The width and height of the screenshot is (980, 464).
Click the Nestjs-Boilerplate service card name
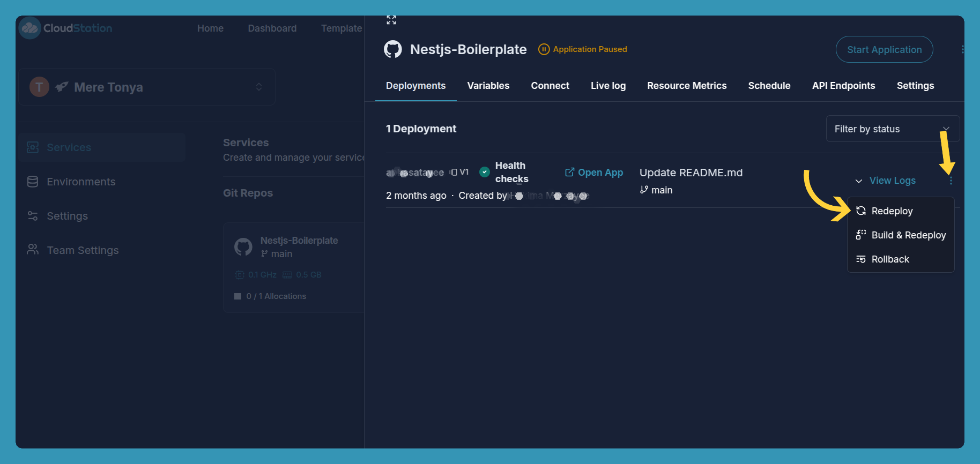click(299, 241)
